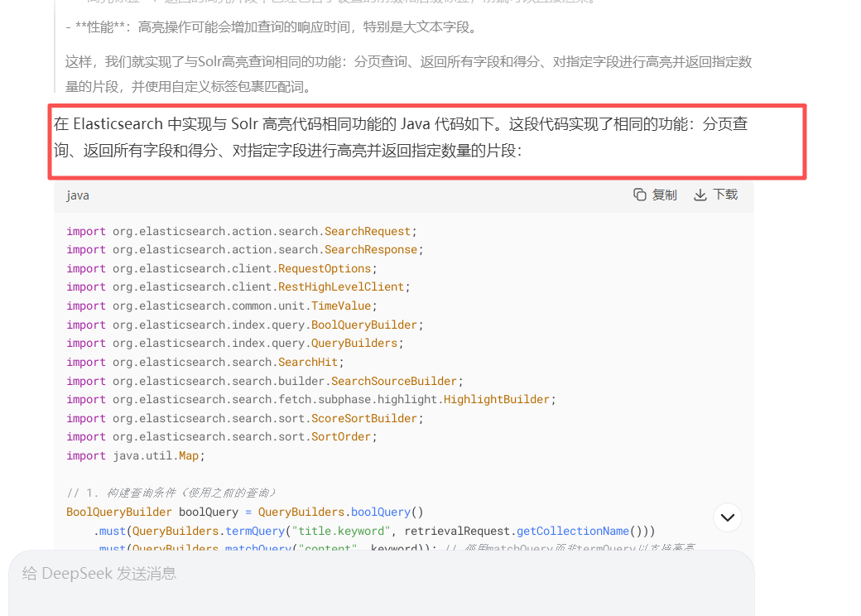
Task: Click the BoolQueryBuilder boolQuery declaration line
Action: click(245, 513)
